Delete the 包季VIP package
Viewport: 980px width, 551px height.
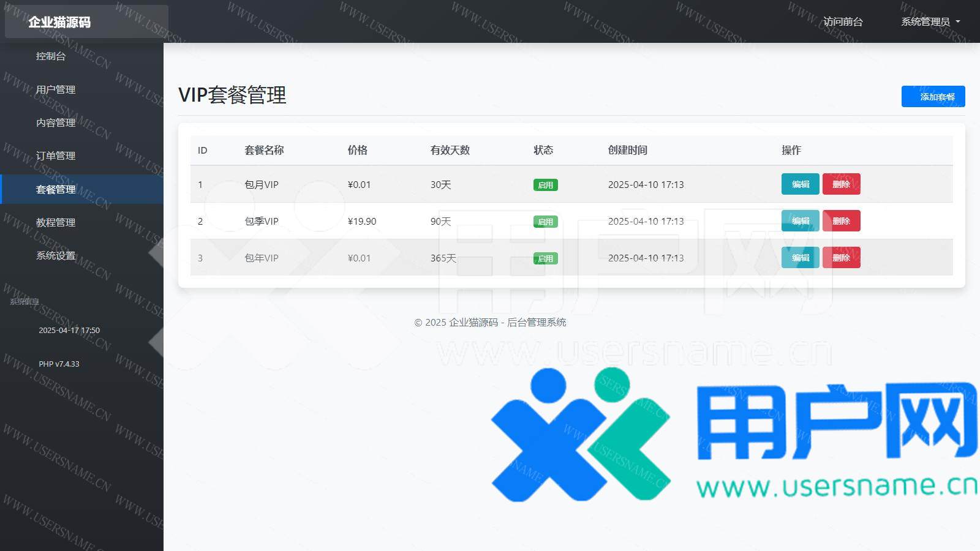point(841,221)
